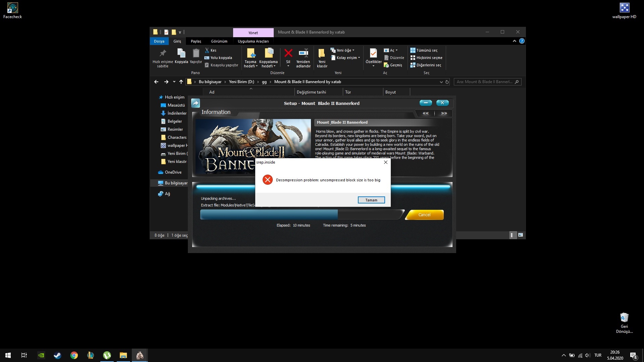Open the Yeni öğe dropdown
644x362 pixels.
[342, 50]
